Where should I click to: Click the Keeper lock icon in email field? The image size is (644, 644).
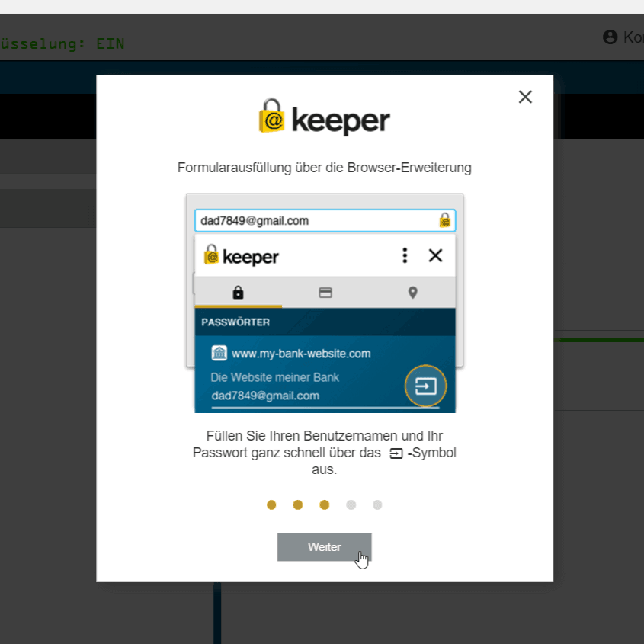[445, 220]
